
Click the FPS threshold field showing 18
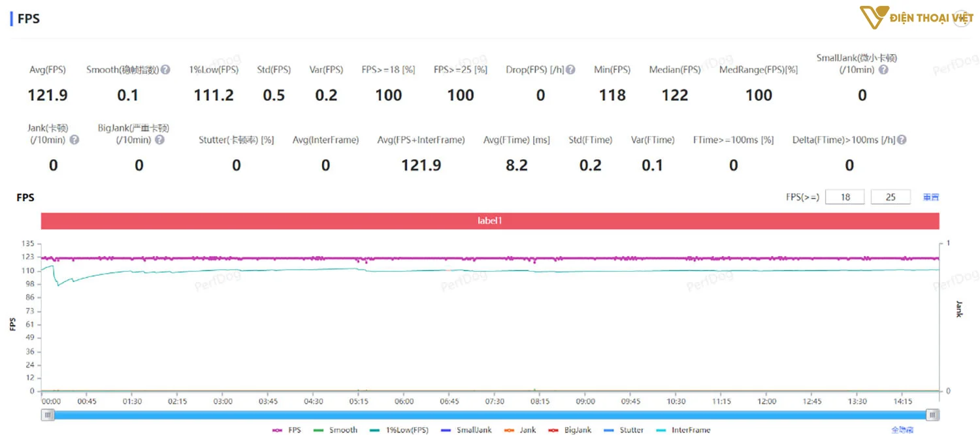(x=845, y=197)
